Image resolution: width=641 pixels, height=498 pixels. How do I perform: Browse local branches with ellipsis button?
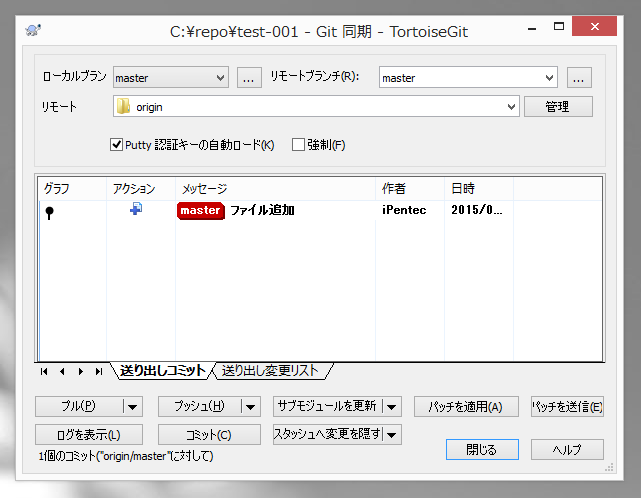pos(249,77)
